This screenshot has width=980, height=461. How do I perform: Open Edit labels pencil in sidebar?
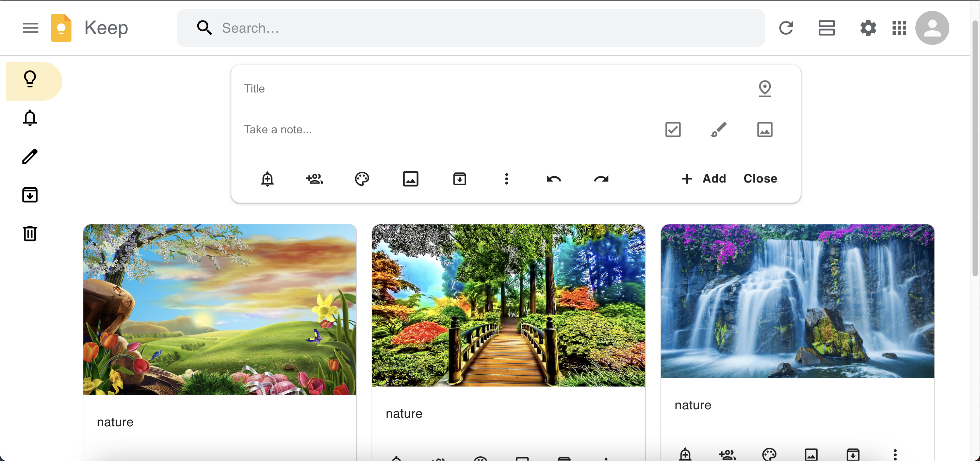pos(30,156)
